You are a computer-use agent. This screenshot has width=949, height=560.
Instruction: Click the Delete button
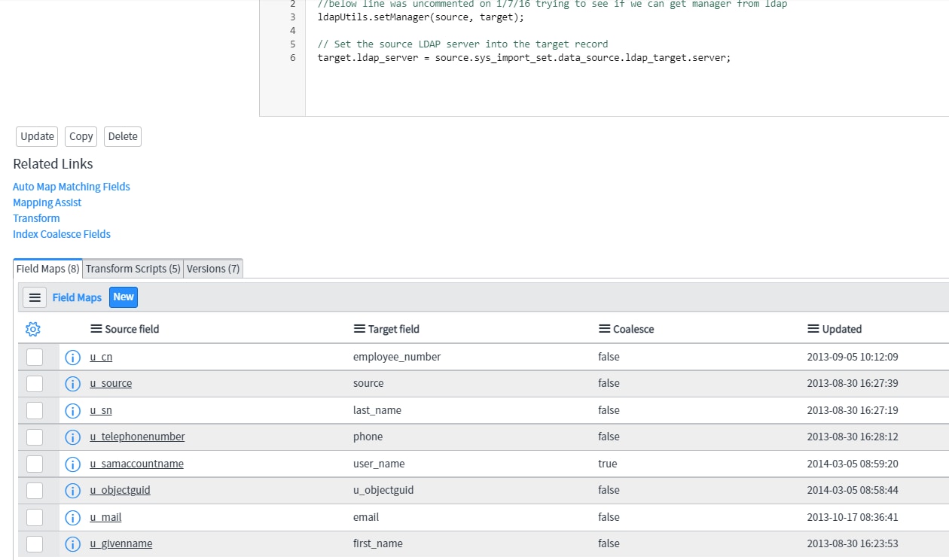point(123,136)
